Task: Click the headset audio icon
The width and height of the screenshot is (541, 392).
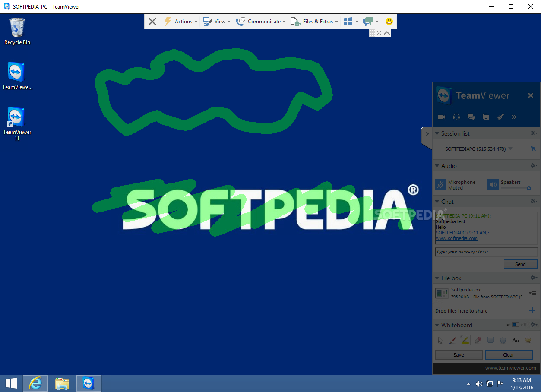Action: point(456,117)
